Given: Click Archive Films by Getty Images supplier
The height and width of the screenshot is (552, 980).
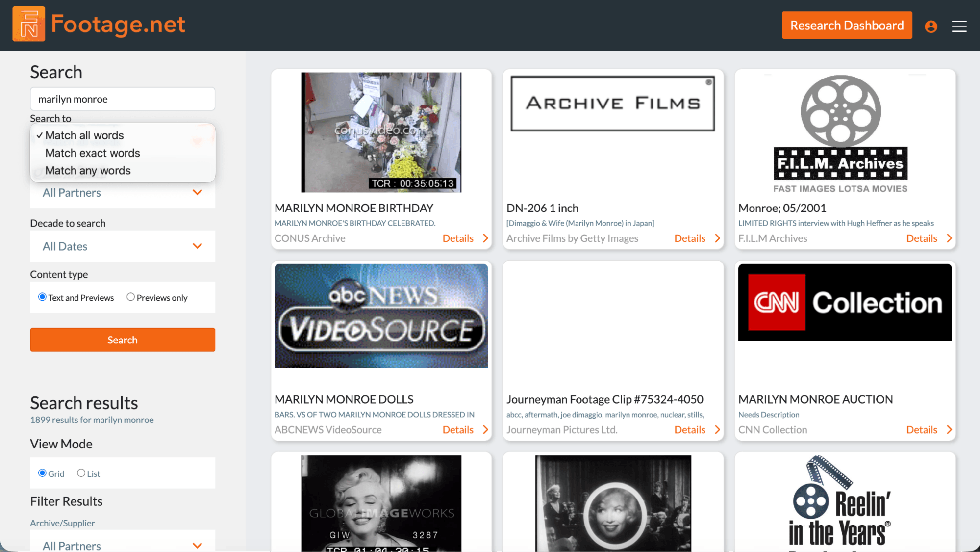Looking at the screenshot, I should 572,238.
